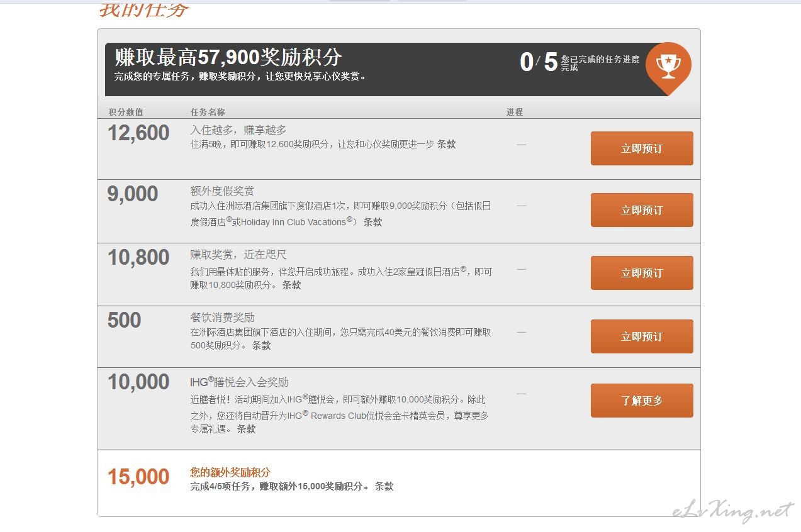Viewport: 801px width, 532px height.
Task: Click 立即预订 for 额外度假奖赏
Action: click(x=642, y=210)
